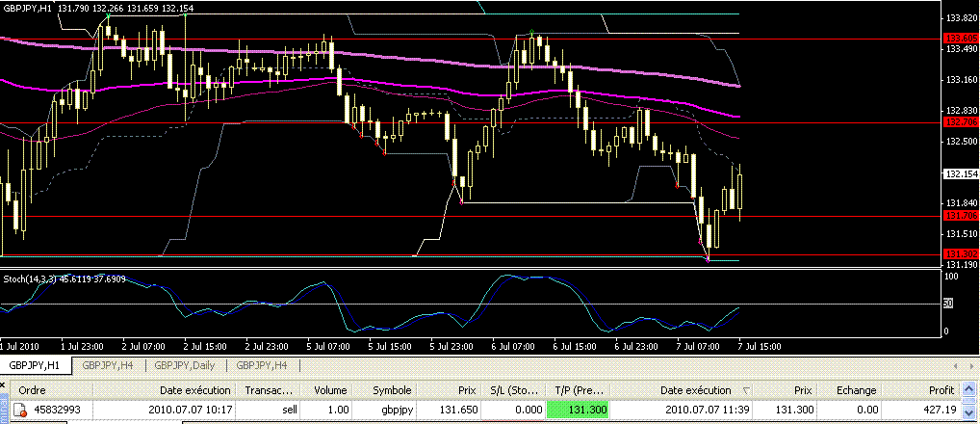Open the GBPJPY,H4 tab next to GBPJPY,H1
The width and height of the screenshot is (980, 424).
pyautogui.click(x=110, y=365)
